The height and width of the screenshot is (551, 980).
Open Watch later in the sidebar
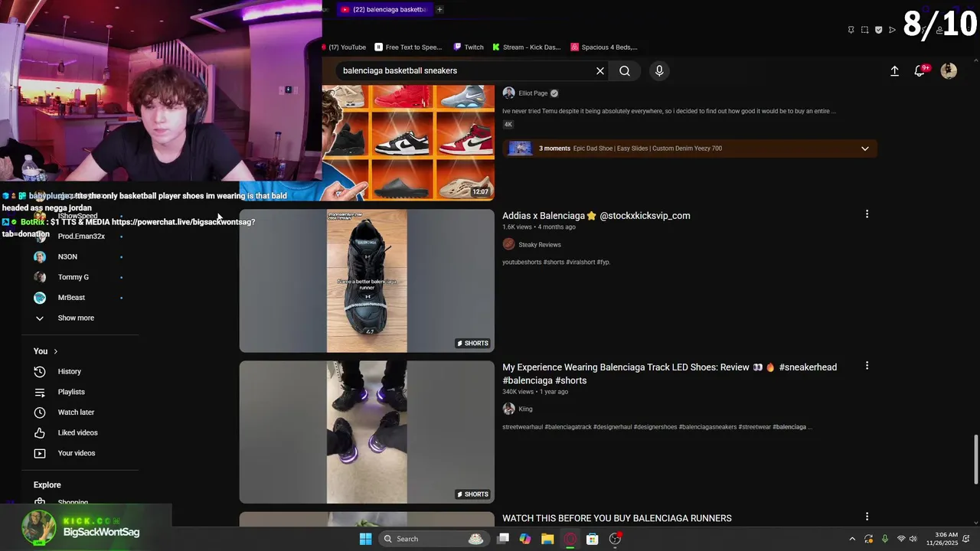coord(76,412)
